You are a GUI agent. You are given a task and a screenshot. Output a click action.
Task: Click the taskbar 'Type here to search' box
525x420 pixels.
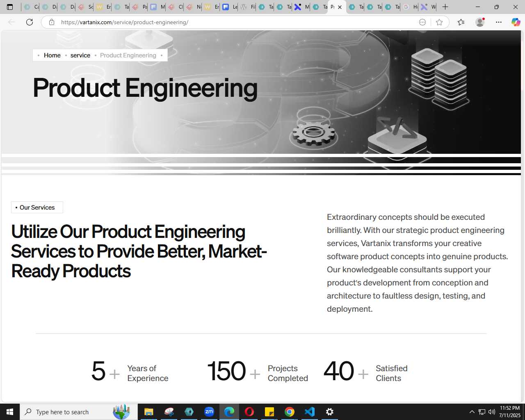coord(79,412)
